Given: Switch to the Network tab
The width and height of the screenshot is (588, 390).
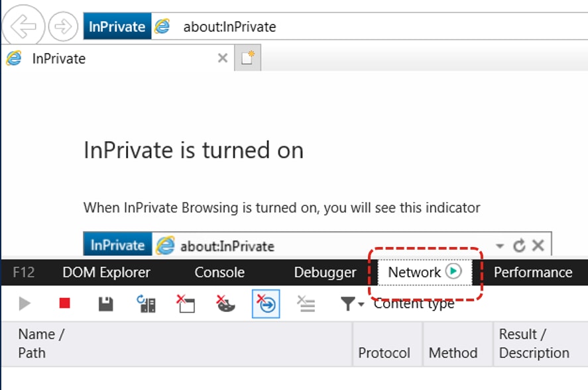Looking at the screenshot, I should [x=425, y=272].
